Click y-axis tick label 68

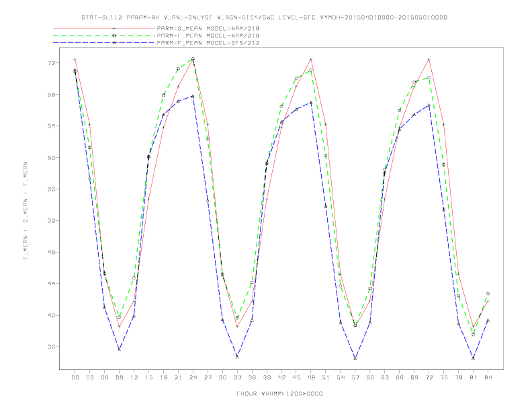point(52,95)
